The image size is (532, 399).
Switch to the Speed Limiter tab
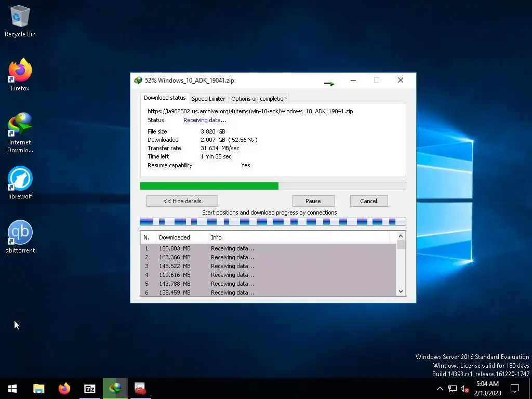[208, 99]
